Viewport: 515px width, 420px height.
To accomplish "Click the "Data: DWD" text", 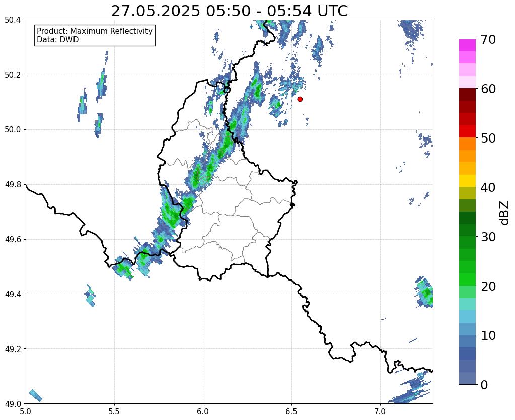I will pos(57,39).
